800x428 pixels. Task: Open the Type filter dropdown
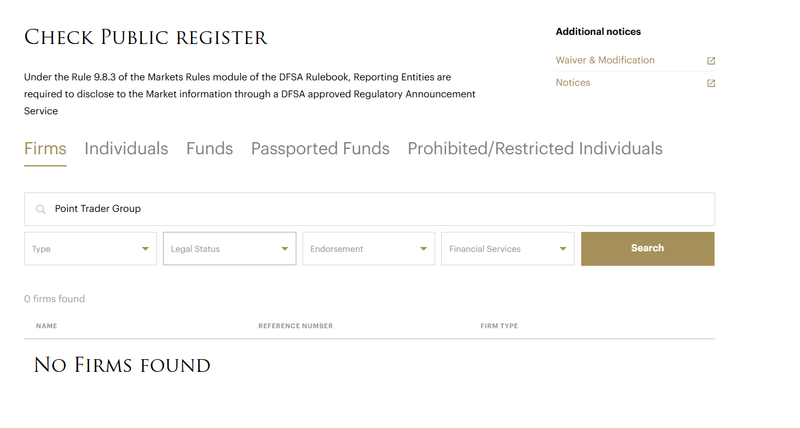[x=90, y=249]
